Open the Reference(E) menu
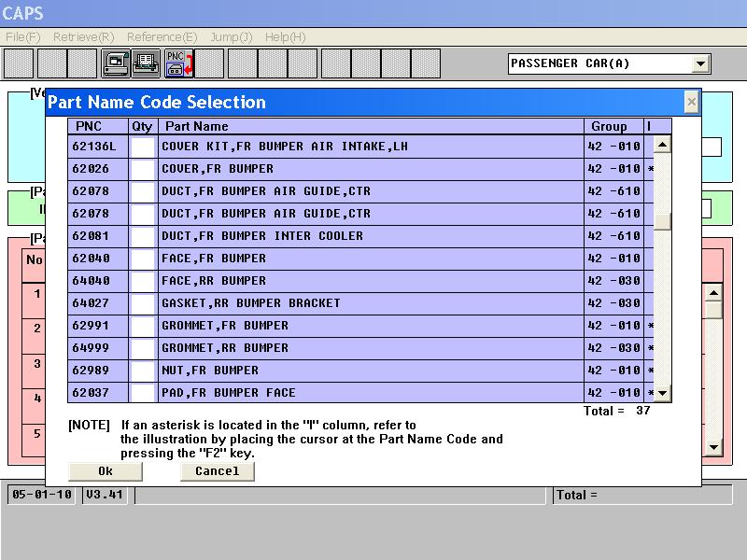 pos(162,37)
